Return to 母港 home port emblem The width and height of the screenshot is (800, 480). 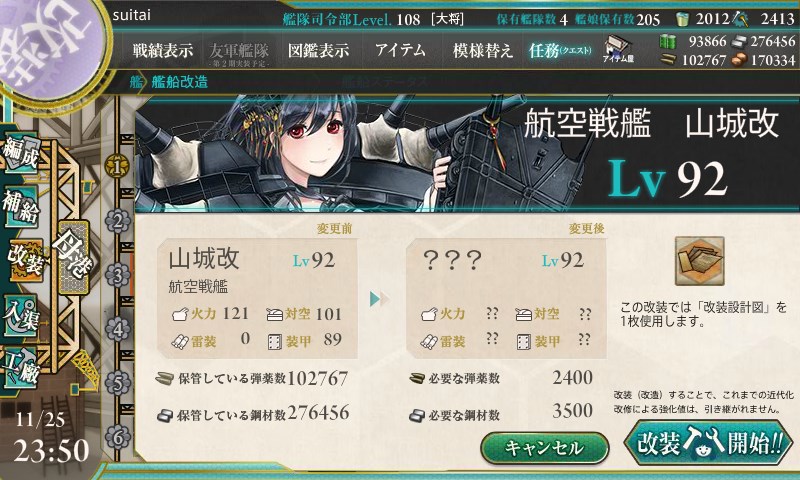coord(74,257)
